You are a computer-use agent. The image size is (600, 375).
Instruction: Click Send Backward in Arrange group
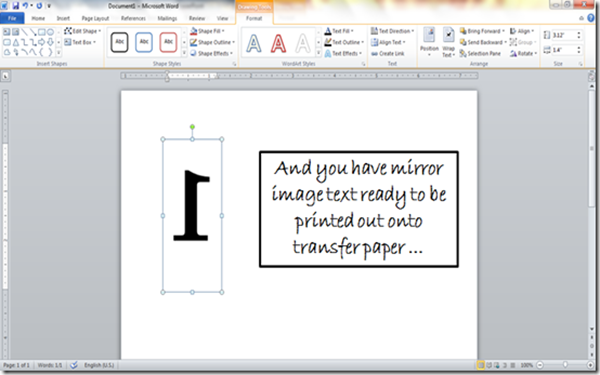tap(483, 42)
